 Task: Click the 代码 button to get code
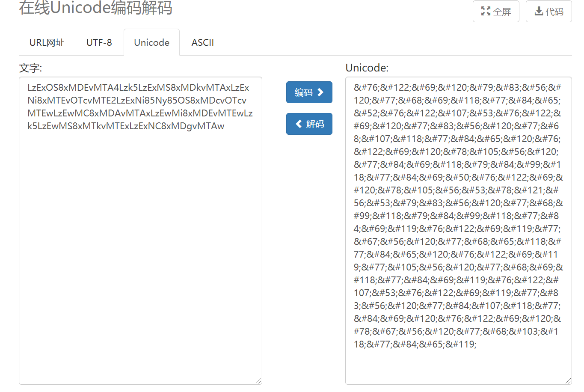[548, 12]
